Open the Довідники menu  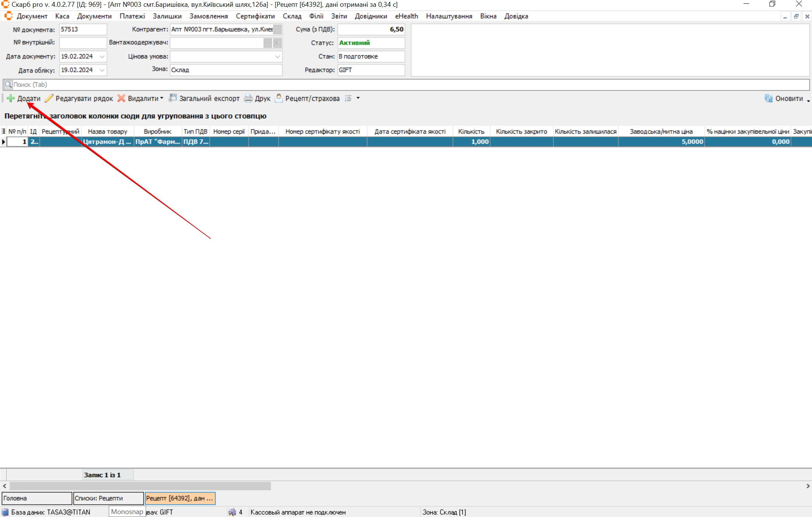(x=371, y=16)
